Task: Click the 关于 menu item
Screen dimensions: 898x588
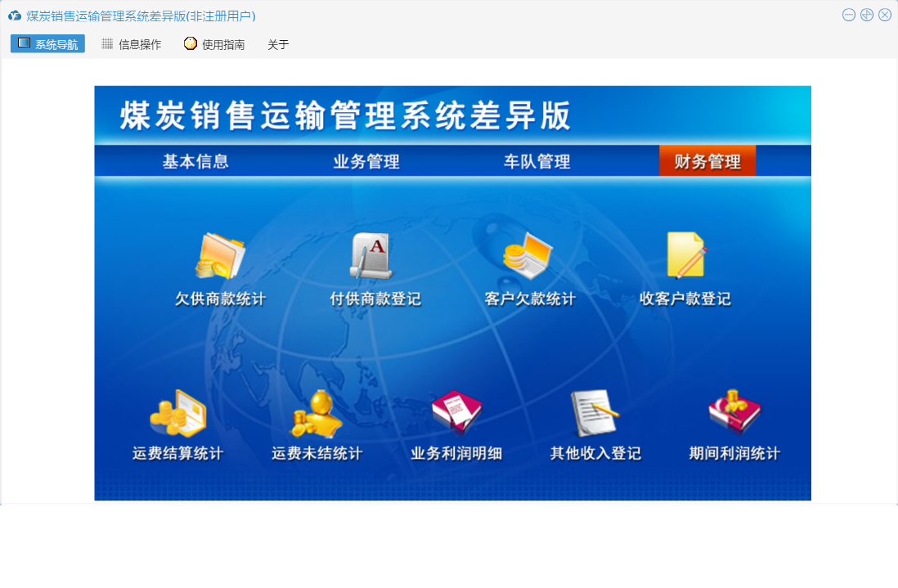Action: pyautogui.click(x=278, y=44)
